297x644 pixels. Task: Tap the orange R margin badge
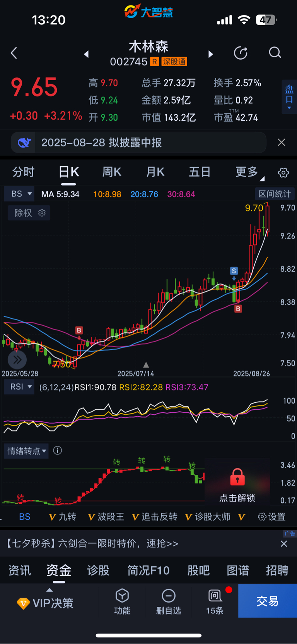pyautogui.click(x=155, y=62)
